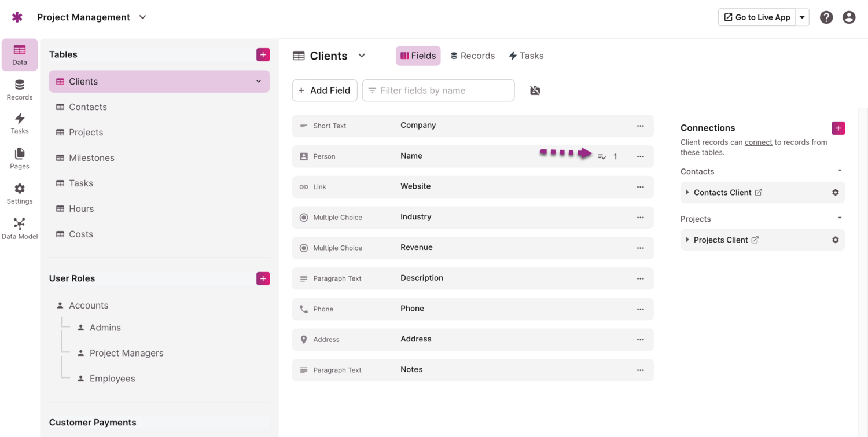This screenshot has width=868, height=437.
Task: Expand the Contacts Client connection triangle
Action: click(687, 193)
